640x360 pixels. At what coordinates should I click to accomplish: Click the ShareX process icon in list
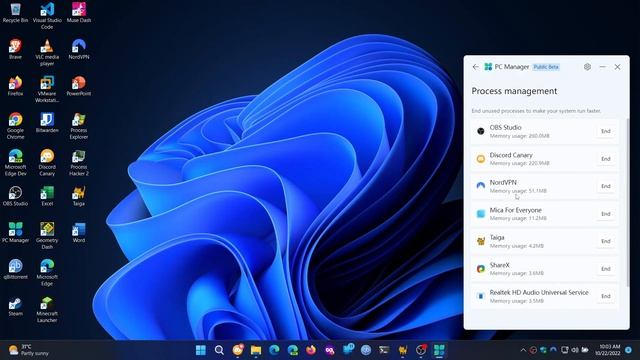click(481, 269)
